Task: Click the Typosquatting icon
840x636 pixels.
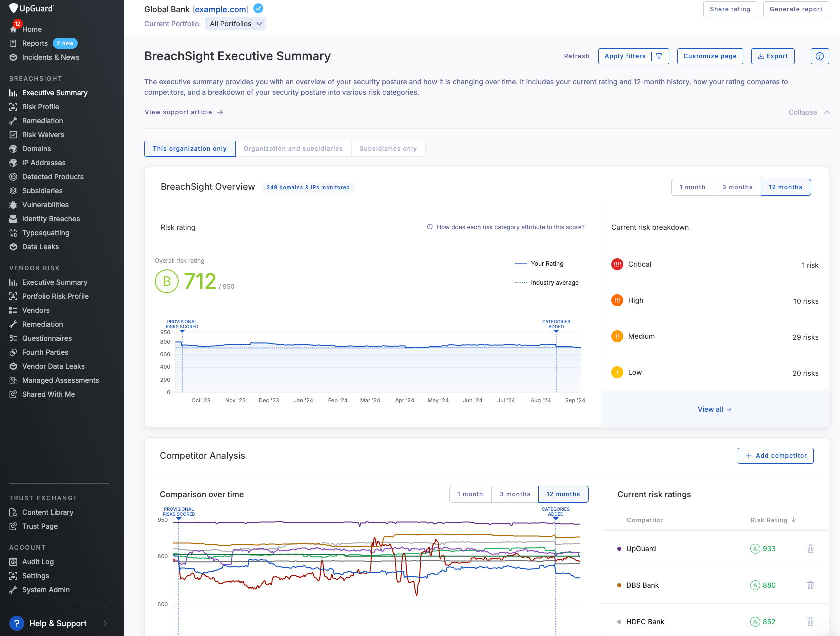Action: tap(13, 233)
